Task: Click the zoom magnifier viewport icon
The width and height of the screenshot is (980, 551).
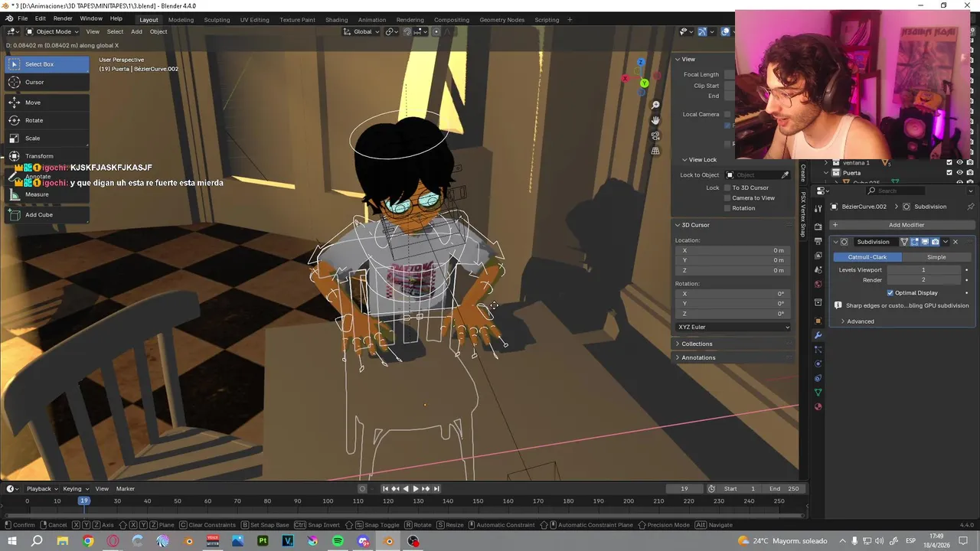Action: tap(655, 105)
